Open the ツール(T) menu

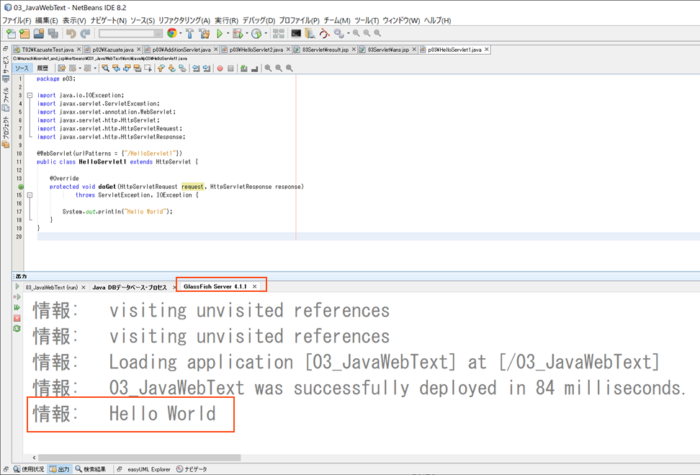click(x=367, y=21)
